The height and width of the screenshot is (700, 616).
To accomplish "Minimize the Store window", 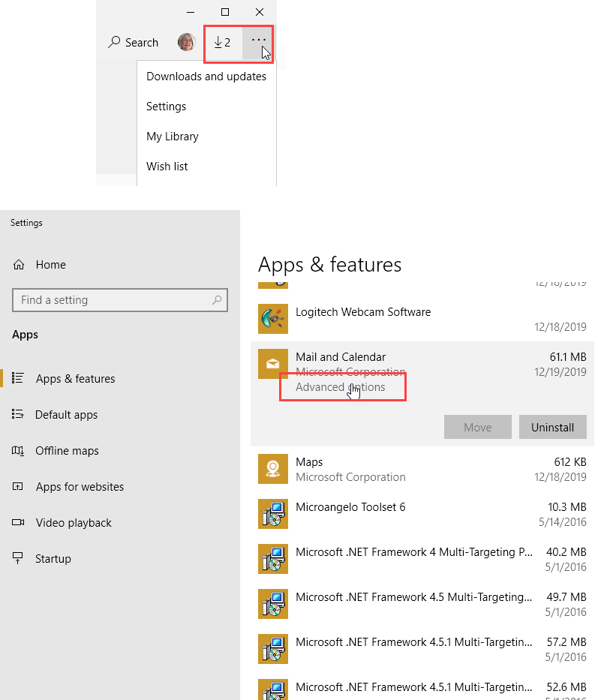I will pos(191,12).
